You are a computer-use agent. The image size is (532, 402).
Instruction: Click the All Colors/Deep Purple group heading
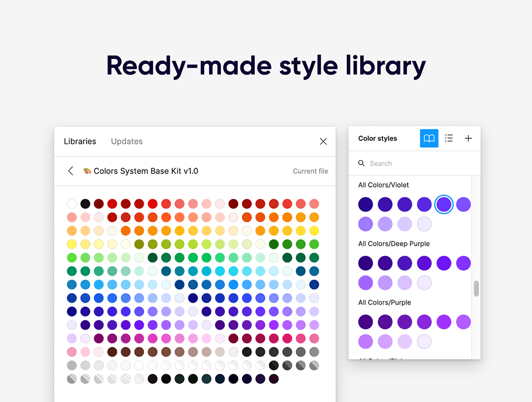[394, 244]
